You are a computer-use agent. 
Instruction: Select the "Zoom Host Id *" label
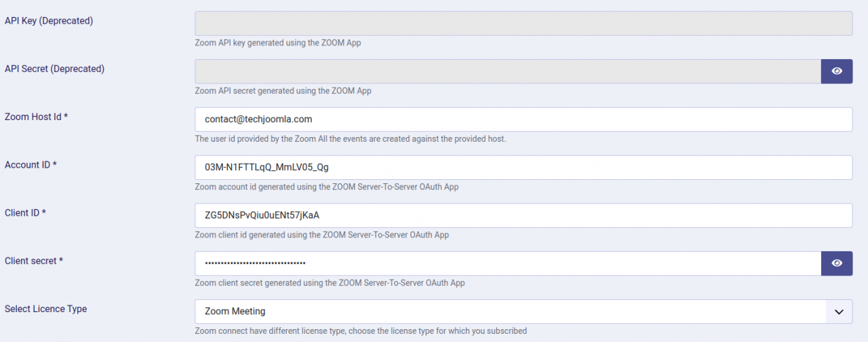36,117
